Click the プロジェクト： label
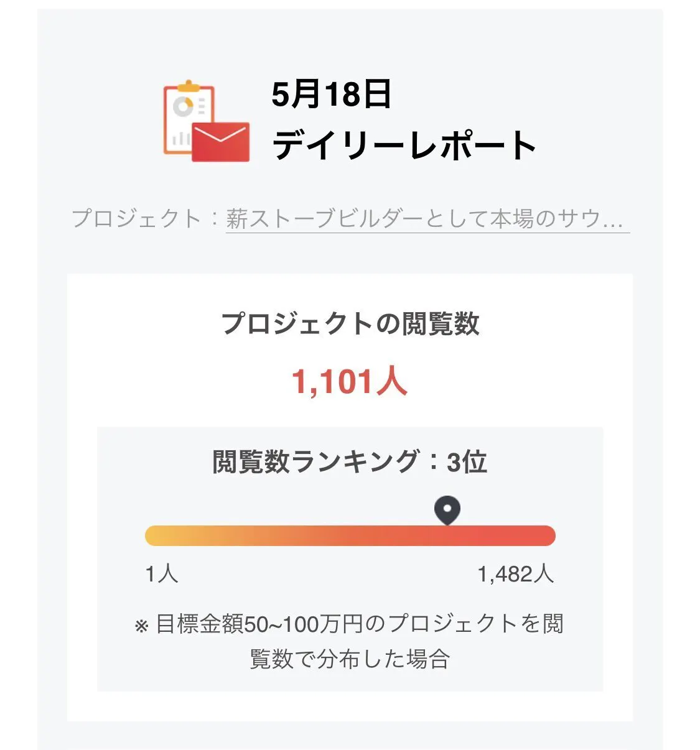The height and width of the screenshot is (750, 700). coord(147,219)
